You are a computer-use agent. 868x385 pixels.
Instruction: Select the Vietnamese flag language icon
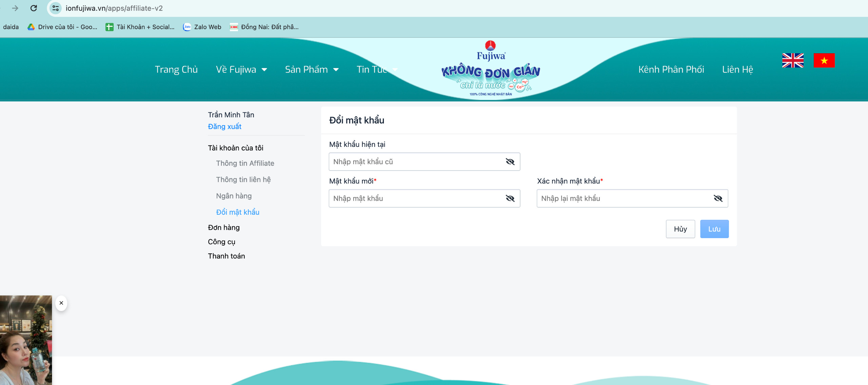pos(824,60)
